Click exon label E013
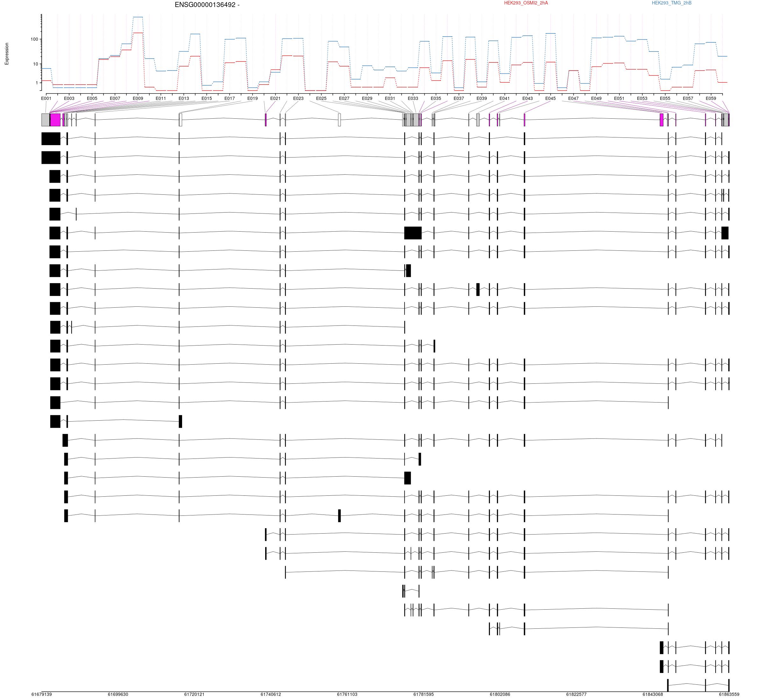The image size is (764, 700). [184, 99]
